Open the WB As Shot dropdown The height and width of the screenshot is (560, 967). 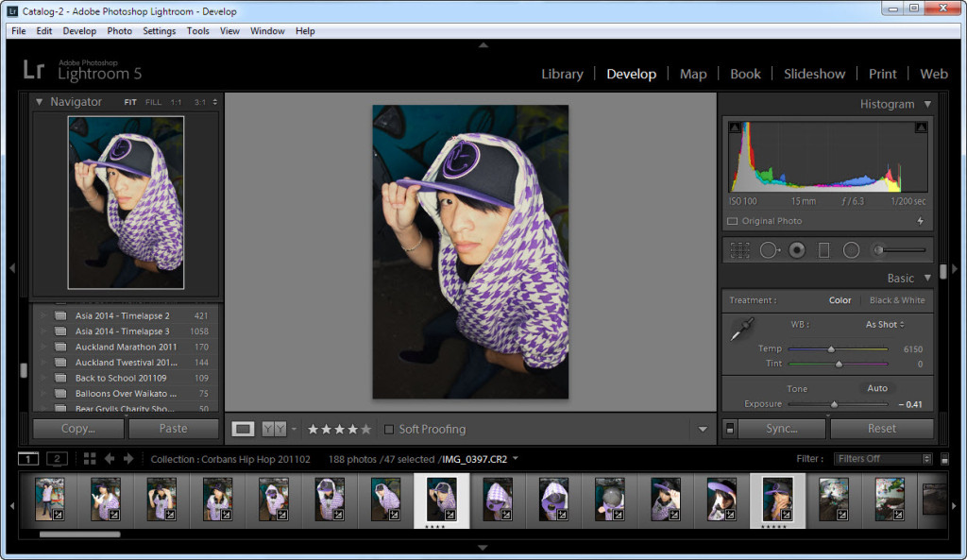point(885,325)
